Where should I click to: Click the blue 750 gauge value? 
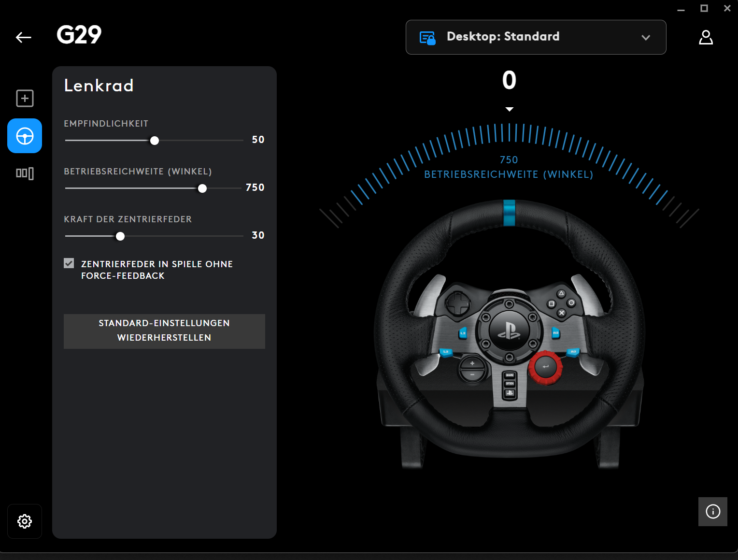[509, 160]
